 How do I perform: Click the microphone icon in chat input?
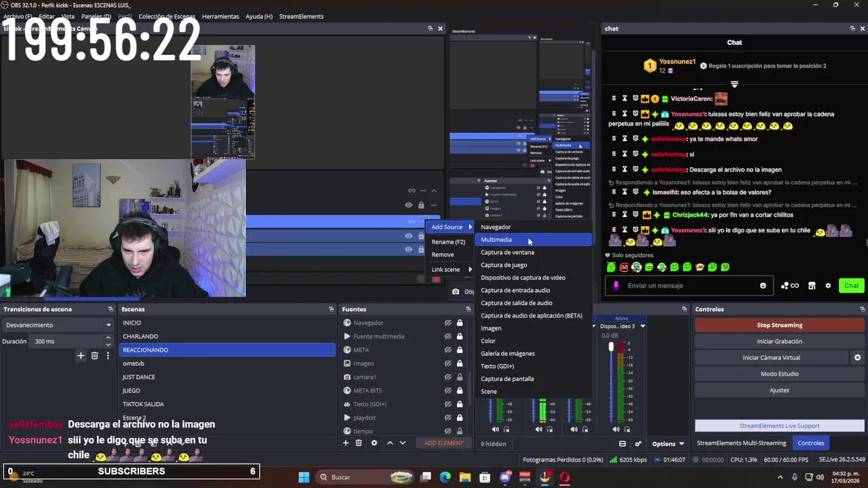[616, 285]
